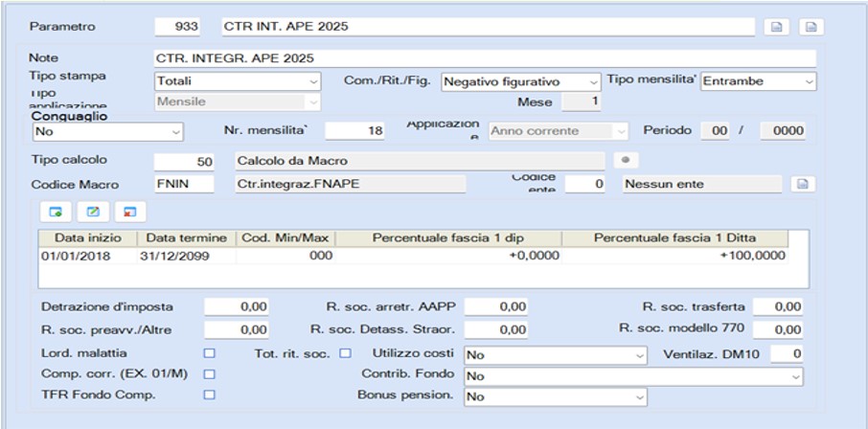Click the Data inizio column header
Viewport: 868px width, 429px height.
pyautogui.click(x=87, y=238)
